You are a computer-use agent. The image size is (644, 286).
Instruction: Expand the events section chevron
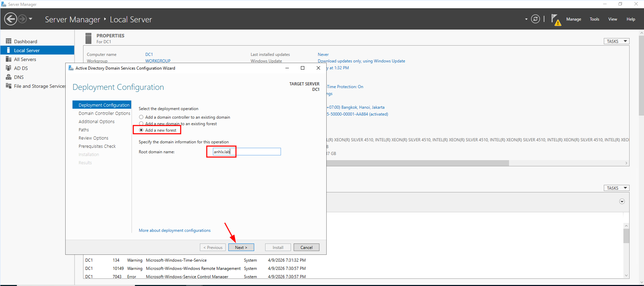coord(622,201)
